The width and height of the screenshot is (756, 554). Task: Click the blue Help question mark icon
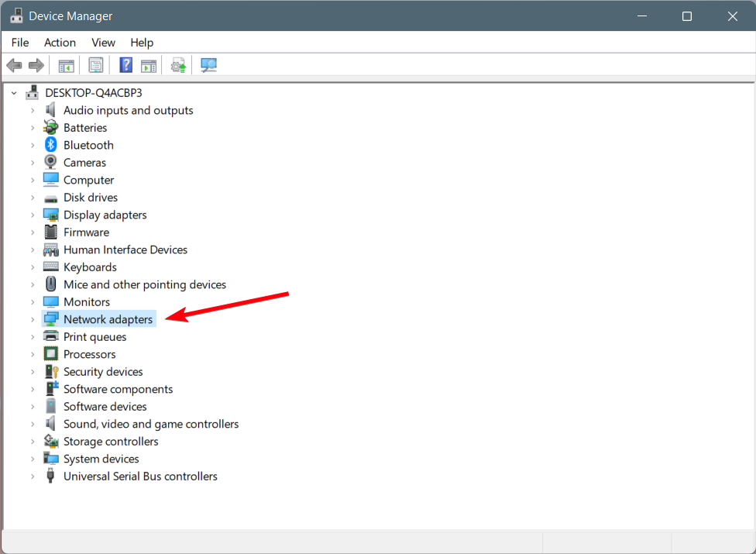point(125,65)
